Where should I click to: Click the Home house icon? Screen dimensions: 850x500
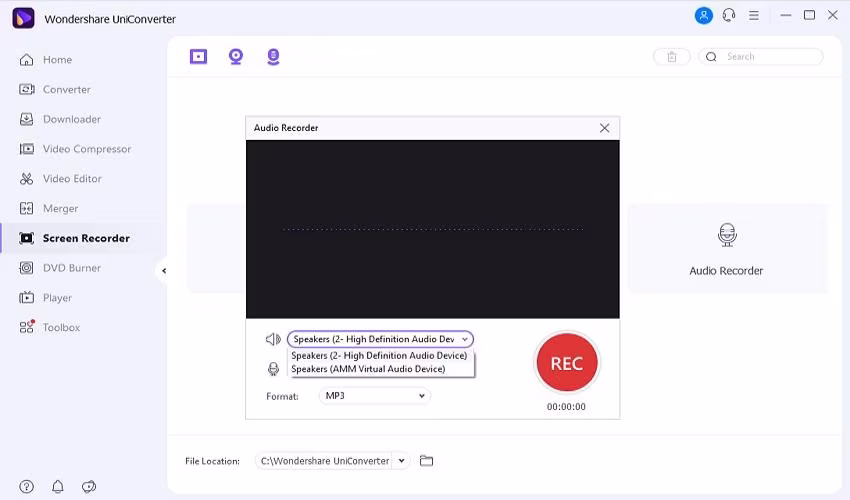pos(27,60)
